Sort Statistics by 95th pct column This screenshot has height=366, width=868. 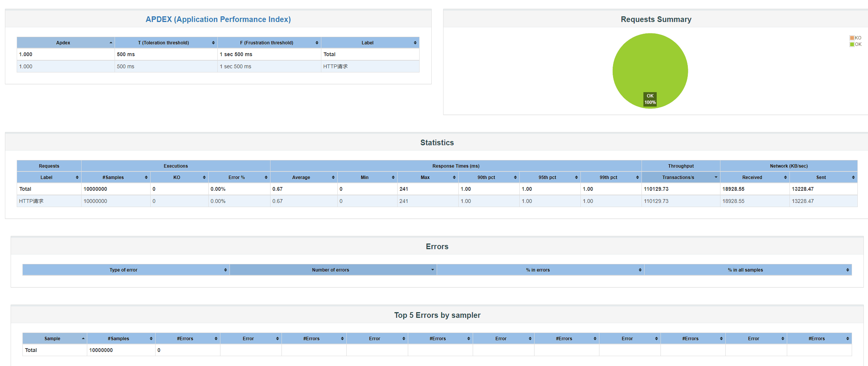tap(550, 177)
